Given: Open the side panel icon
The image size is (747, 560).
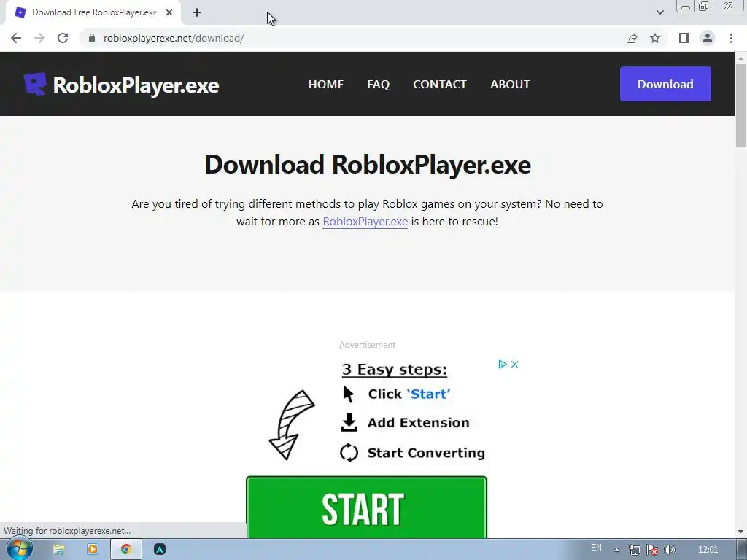Looking at the screenshot, I should 684,38.
